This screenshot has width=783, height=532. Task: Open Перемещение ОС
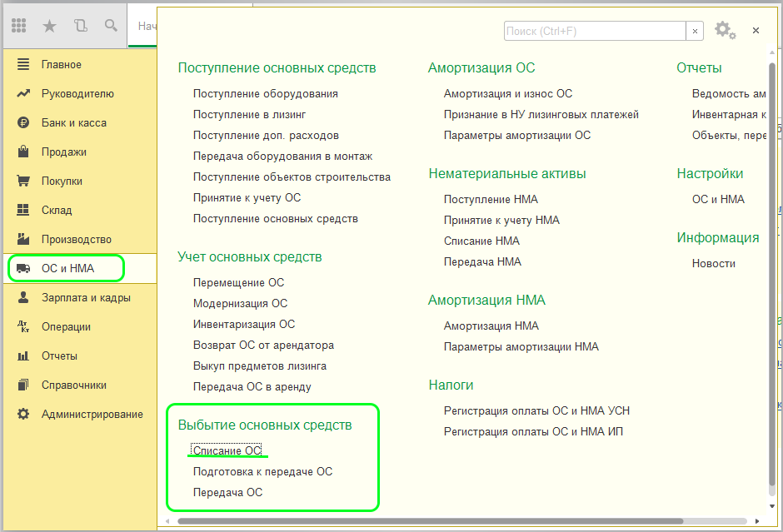point(239,282)
